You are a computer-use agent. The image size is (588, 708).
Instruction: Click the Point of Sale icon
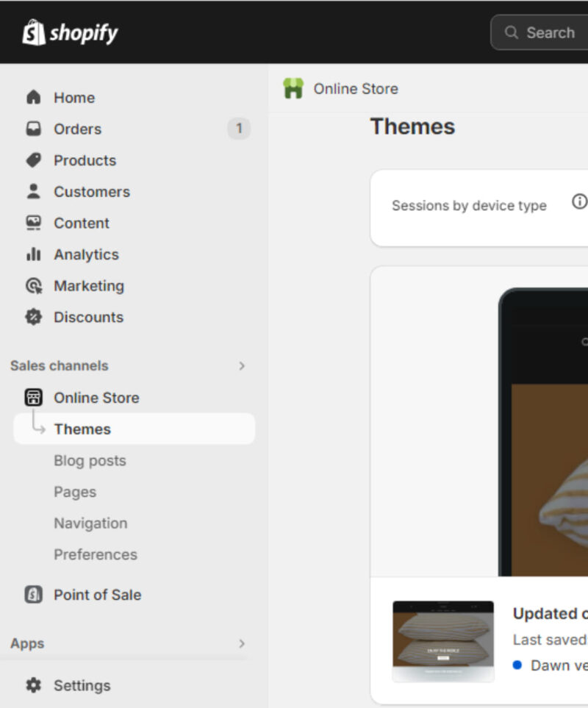[32, 595]
